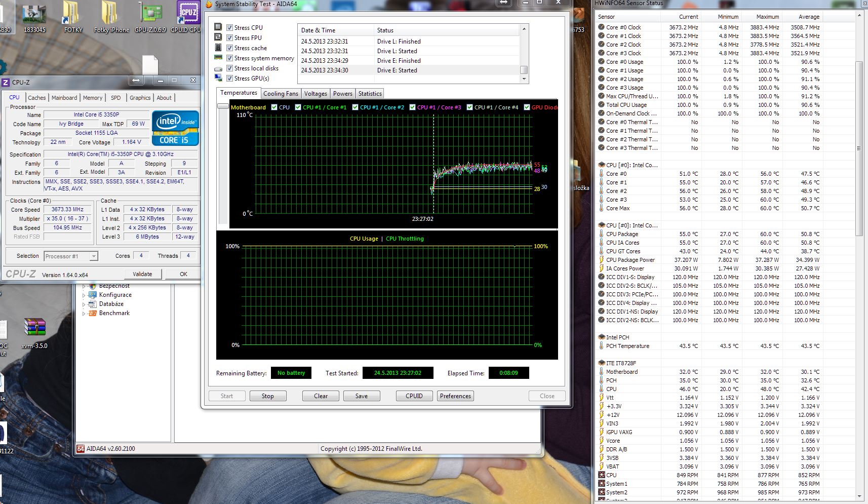Click the Clear button
The width and height of the screenshot is (868, 504).
(x=321, y=396)
